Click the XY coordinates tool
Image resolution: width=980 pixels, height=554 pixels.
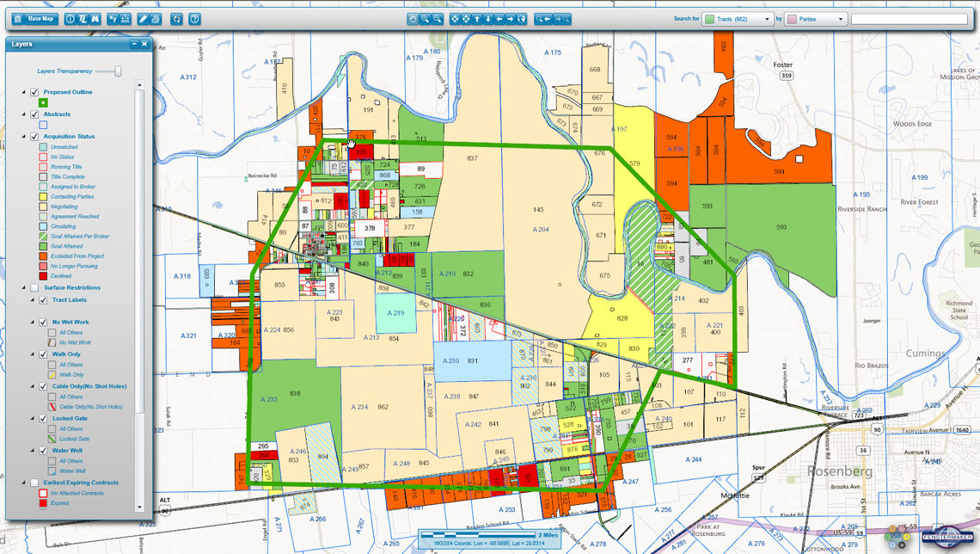[x=113, y=18]
